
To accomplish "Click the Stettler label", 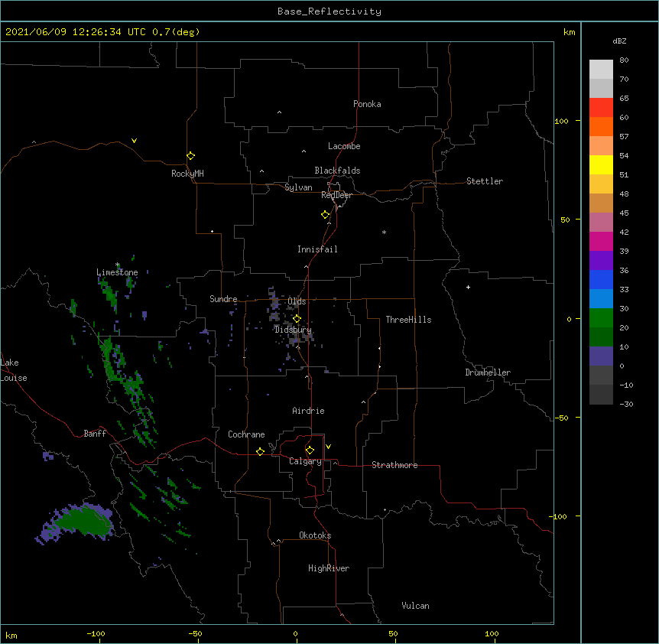I will (485, 181).
